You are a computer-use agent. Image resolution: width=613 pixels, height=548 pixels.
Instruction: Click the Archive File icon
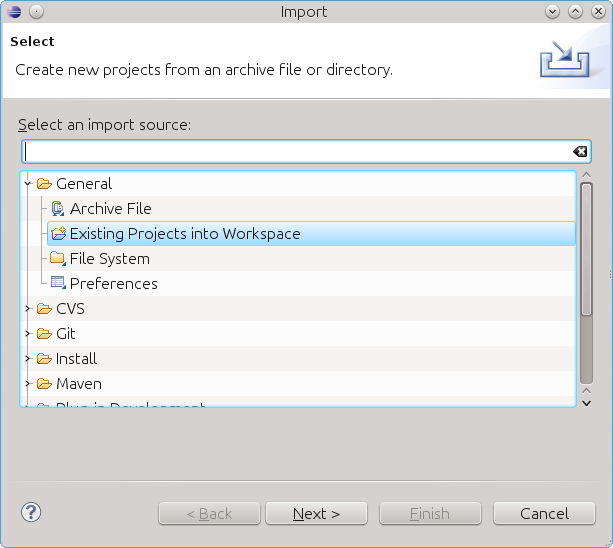tap(58, 209)
